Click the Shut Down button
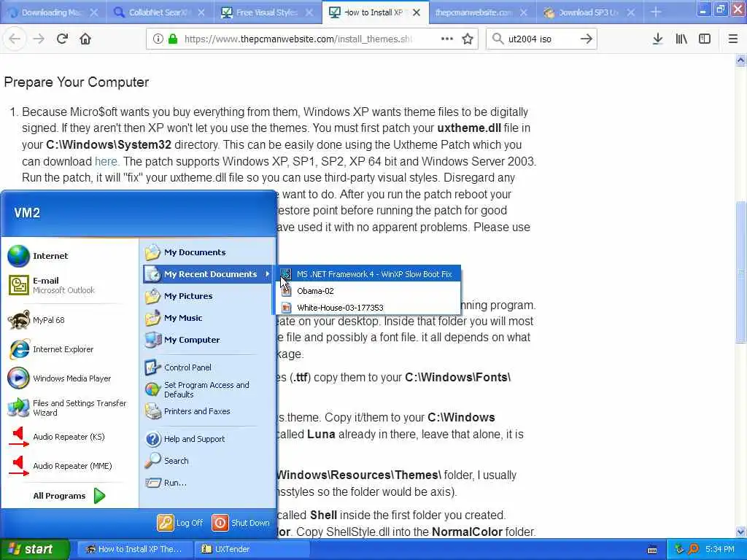Screen dimensions: 747x560 click(241, 523)
